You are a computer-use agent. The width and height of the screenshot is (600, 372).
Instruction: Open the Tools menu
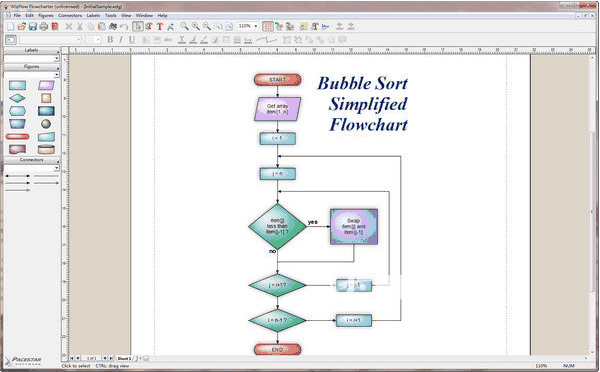point(111,15)
